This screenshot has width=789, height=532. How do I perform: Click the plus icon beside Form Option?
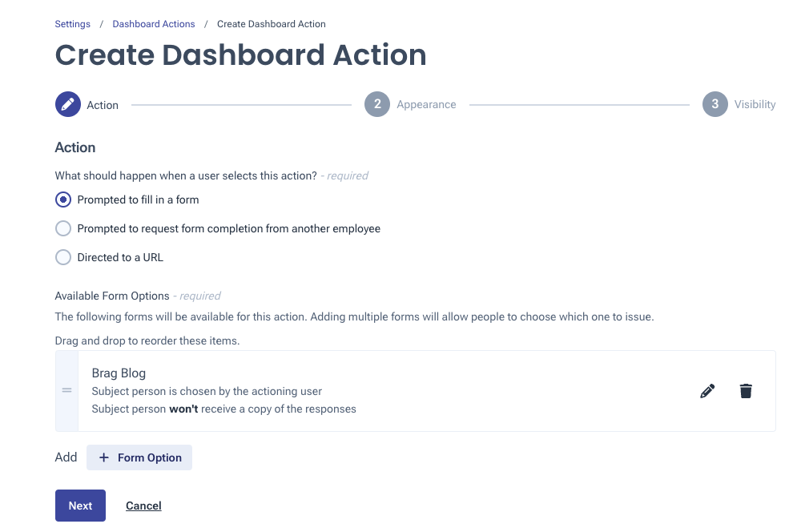pyautogui.click(x=103, y=457)
